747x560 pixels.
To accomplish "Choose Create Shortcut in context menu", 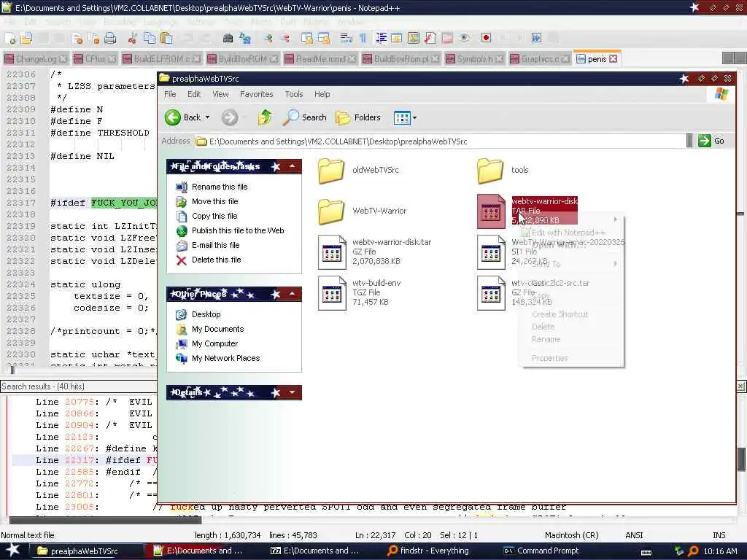I will click(560, 314).
